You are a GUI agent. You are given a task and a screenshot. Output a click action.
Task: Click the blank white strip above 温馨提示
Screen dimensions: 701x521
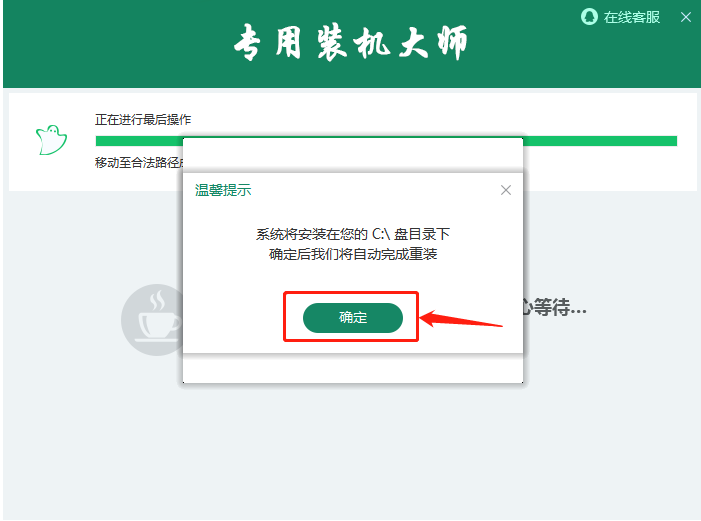click(353, 155)
